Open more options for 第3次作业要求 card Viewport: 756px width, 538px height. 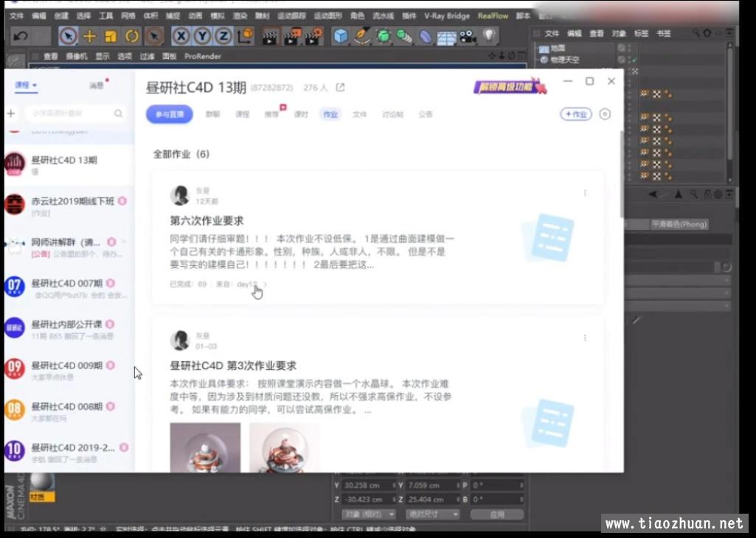(x=585, y=338)
